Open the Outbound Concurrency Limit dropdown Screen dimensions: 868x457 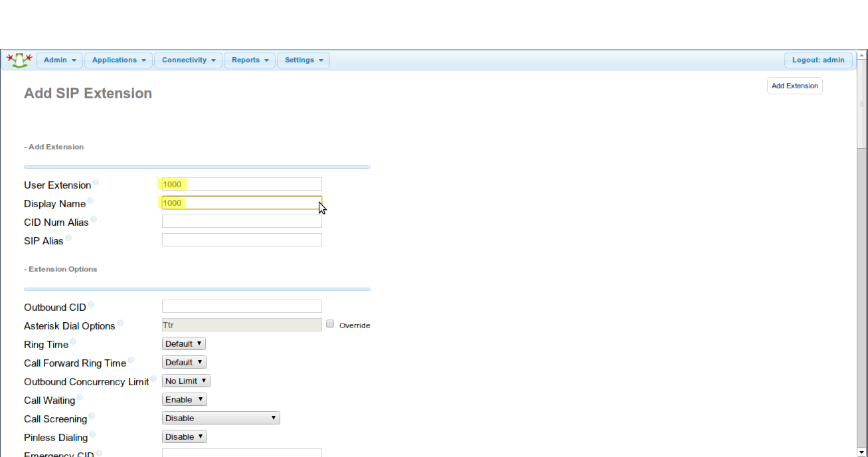[x=186, y=381]
